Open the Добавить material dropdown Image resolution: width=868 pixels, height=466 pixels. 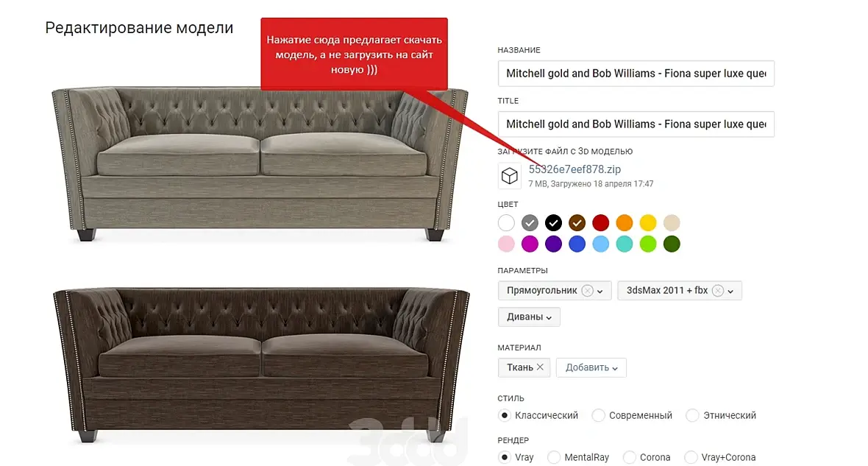coord(591,367)
